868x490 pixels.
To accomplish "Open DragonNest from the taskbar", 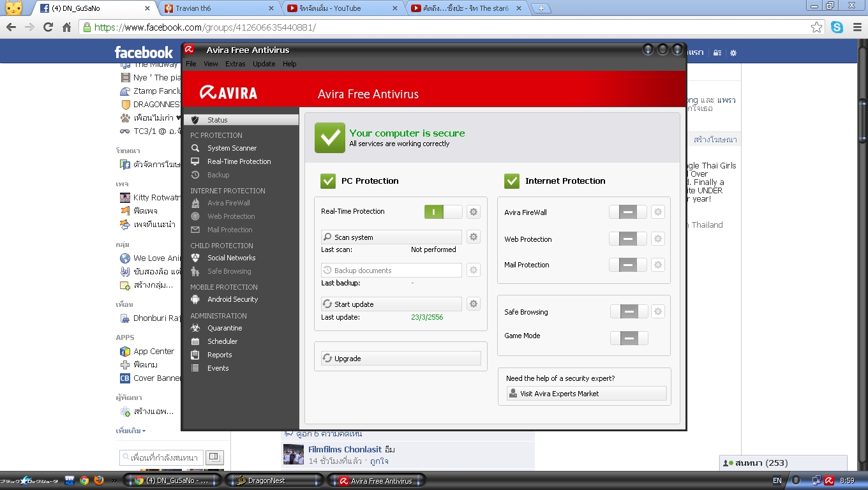I will click(x=273, y=480).
